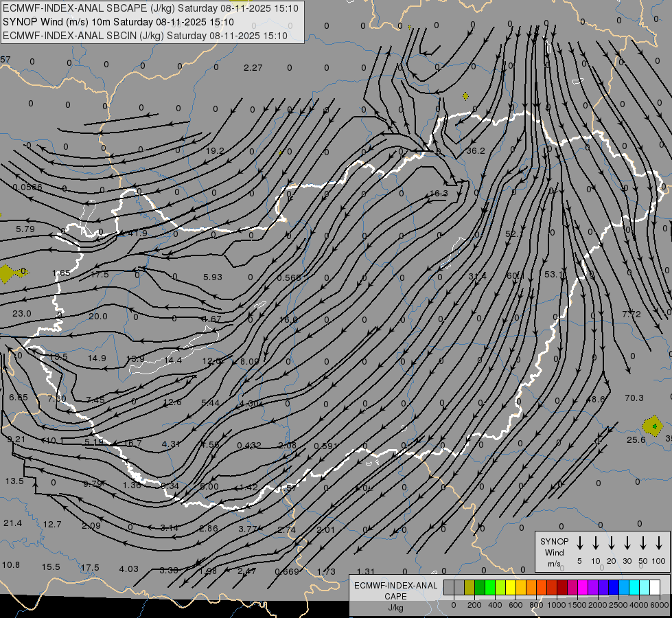
Task: Click the 10 m/s wind arrow in legend
Action: pos(595,543)
